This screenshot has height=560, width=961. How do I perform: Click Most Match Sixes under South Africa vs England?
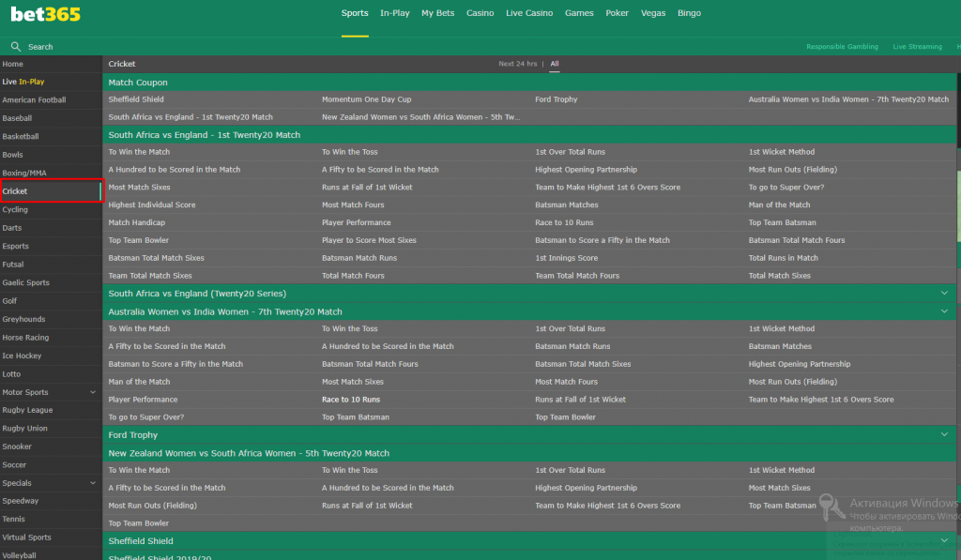pos(139,188)
